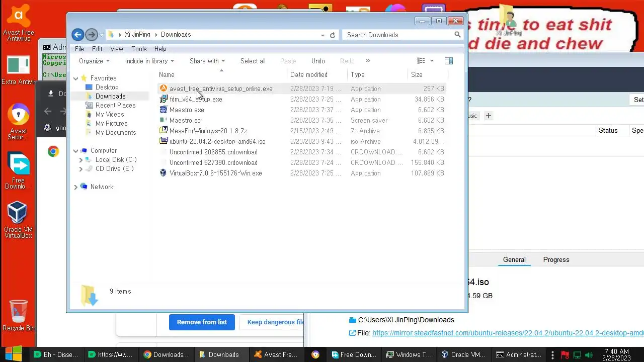Click the Windows Start button
The width and height of the screenshot is (644, 362).
(x=14, y=354)
